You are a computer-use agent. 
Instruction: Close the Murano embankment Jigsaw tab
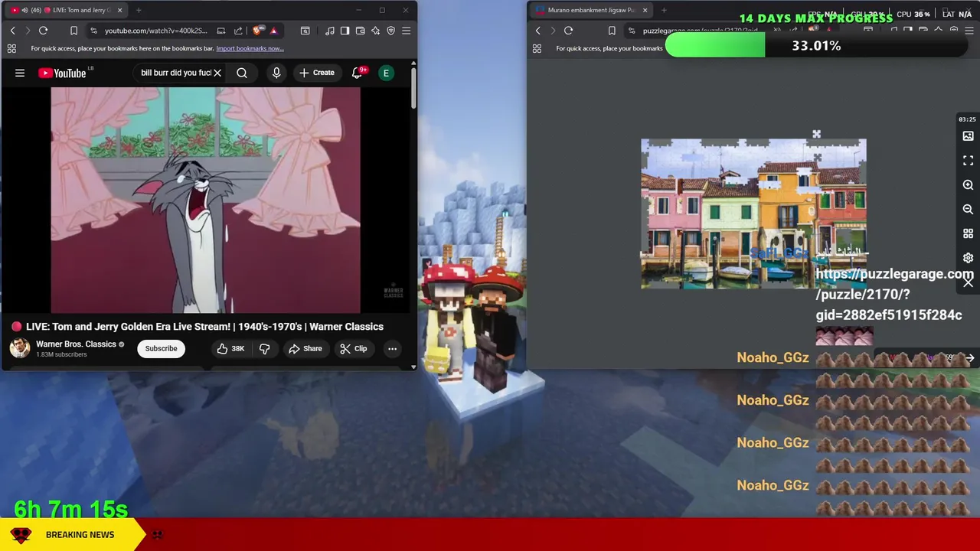click(x=645, y=10)
